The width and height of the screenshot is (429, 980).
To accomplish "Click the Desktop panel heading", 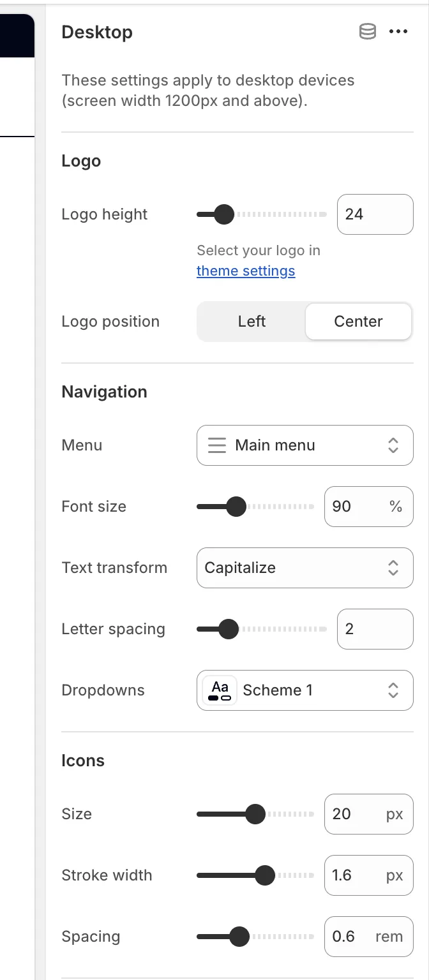I will coord(97,32).
